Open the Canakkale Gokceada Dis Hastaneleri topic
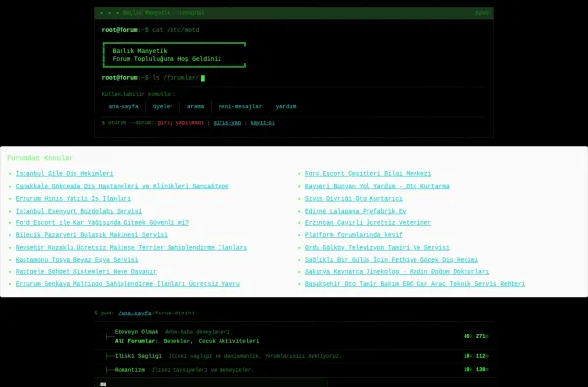588x387 pixels. pos(122,186)
